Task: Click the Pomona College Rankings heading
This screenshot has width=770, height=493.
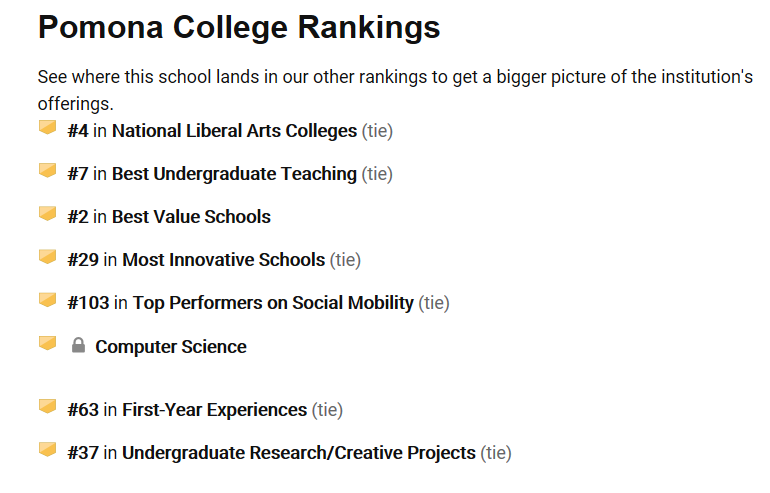Action: coord(239,28)
